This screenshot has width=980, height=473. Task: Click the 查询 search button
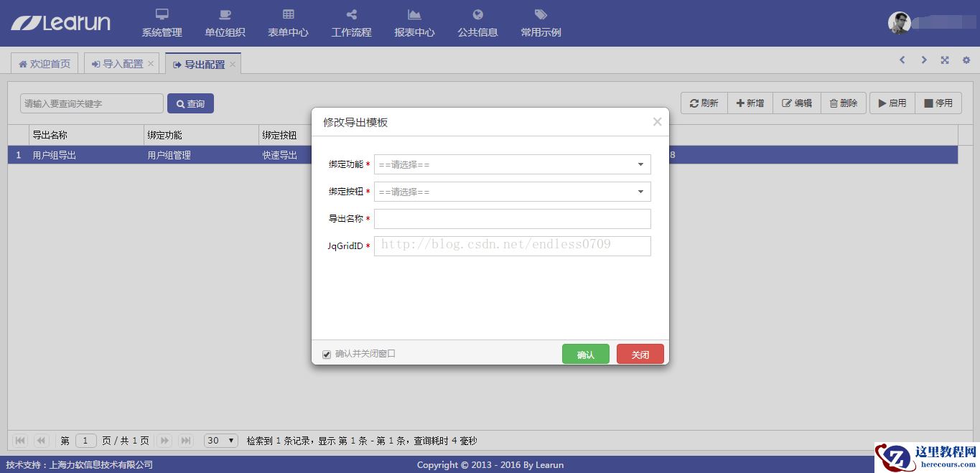[190, 103]
